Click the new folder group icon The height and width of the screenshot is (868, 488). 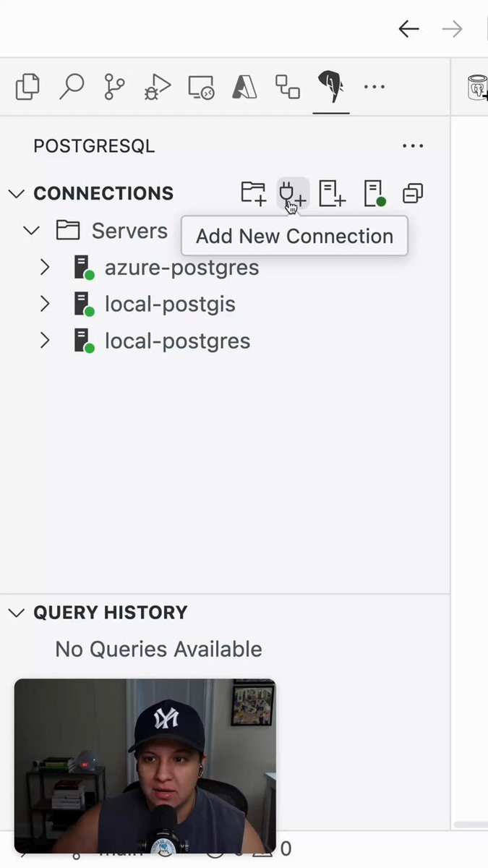(x=253, y=193)
